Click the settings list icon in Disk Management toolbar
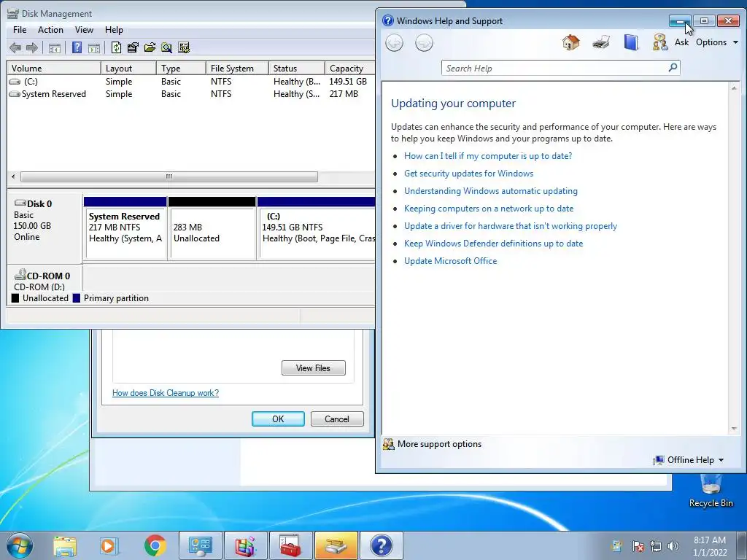The width and height of the screenshot is (747, 560). (183, 47)
